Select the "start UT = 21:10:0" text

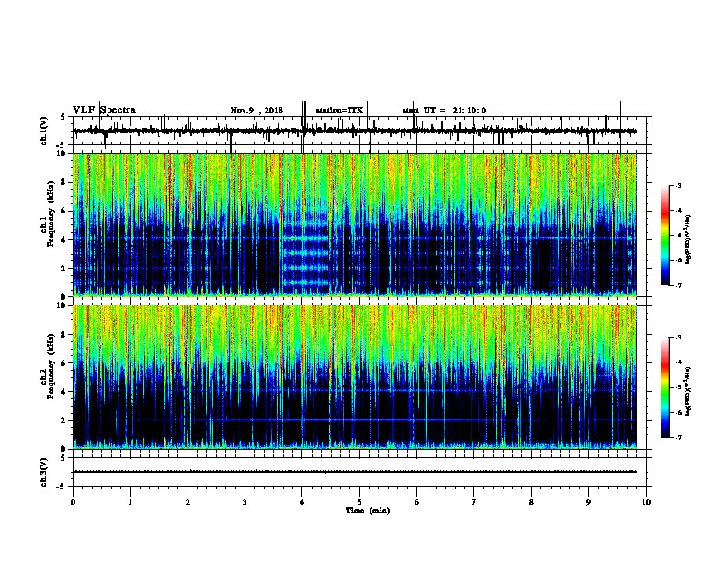tap(444, 110)
